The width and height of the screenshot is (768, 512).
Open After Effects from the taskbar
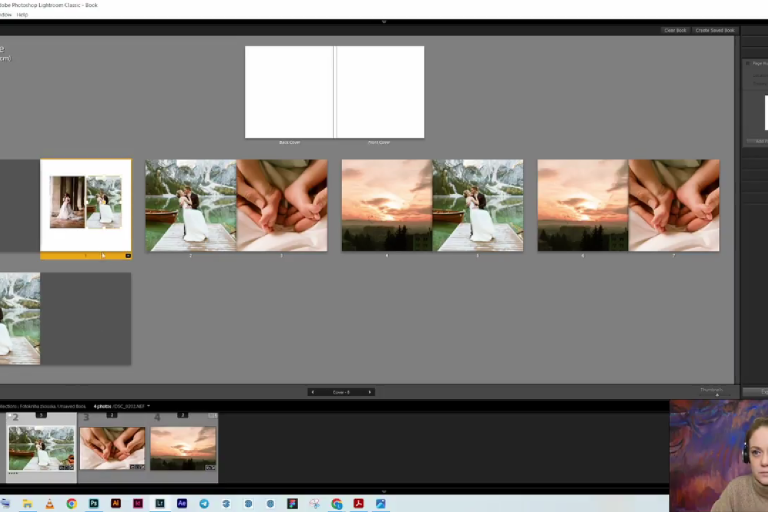[182, 503]
